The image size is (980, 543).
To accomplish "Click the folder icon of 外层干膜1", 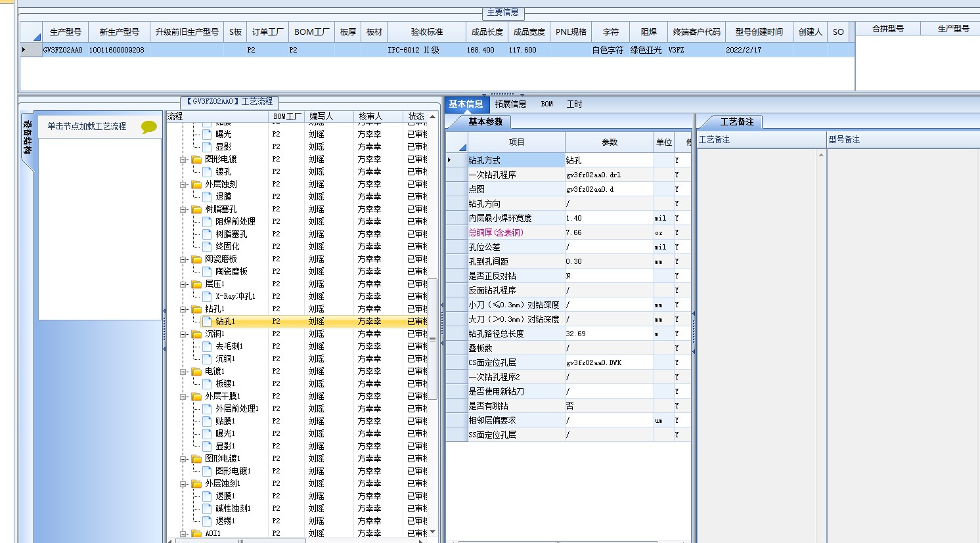I will 196,397.
